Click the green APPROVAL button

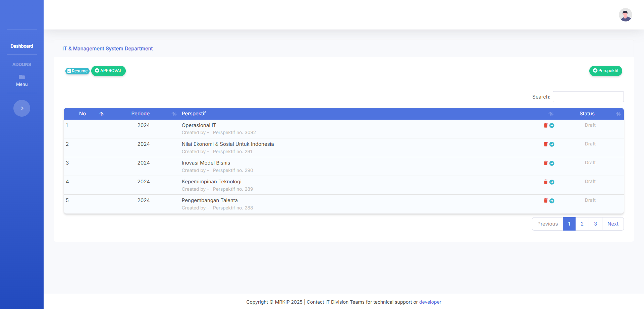[108, 71]
